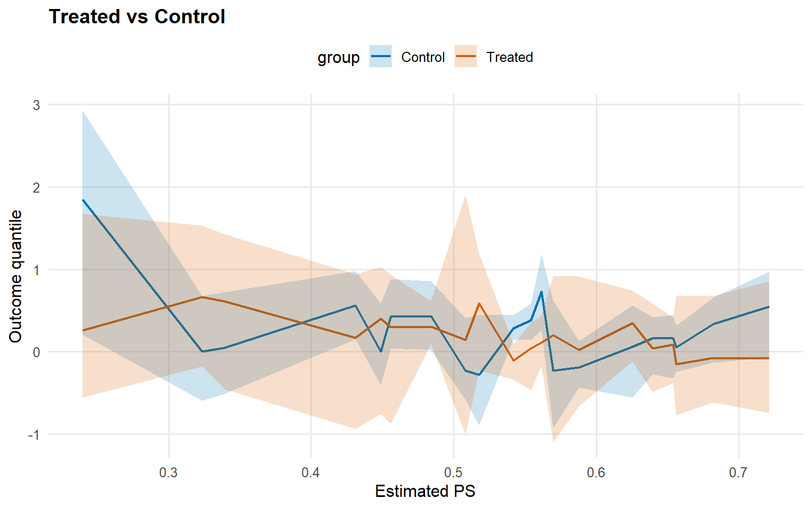Click the 0.4 x-axis tick label
Screen dimensions: 812x508
pyautogui.click(x=311, y=473)
